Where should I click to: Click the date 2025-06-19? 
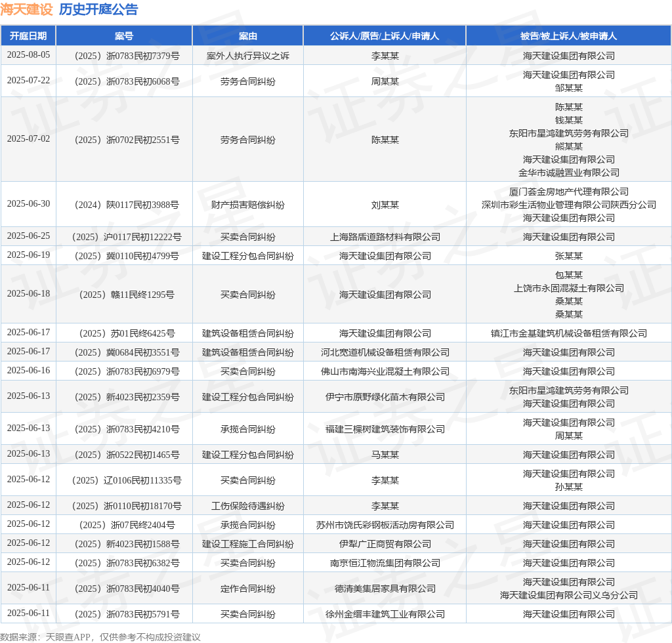28,255
